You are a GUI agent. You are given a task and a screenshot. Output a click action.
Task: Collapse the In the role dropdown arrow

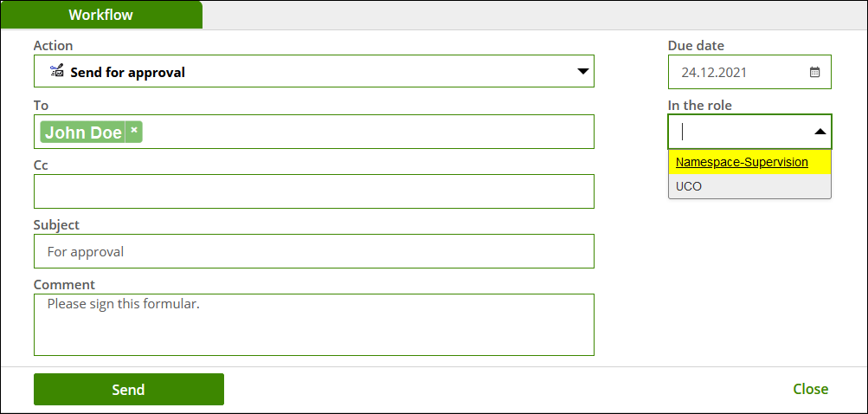pyautogui.click(x=820, y=132)
